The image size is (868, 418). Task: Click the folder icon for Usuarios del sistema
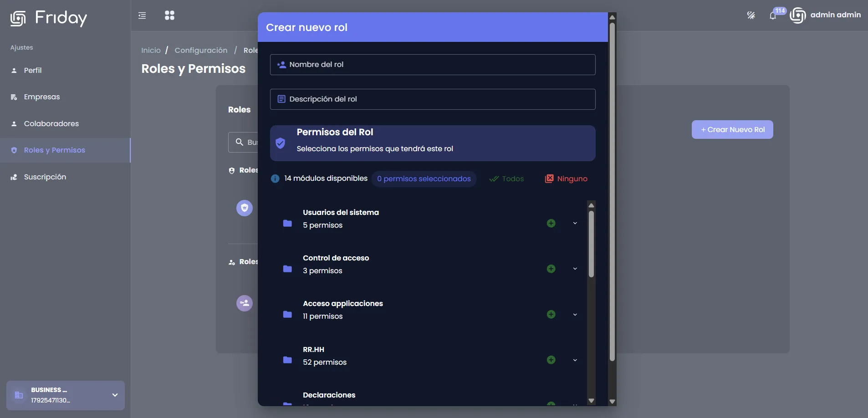(287, 223)
